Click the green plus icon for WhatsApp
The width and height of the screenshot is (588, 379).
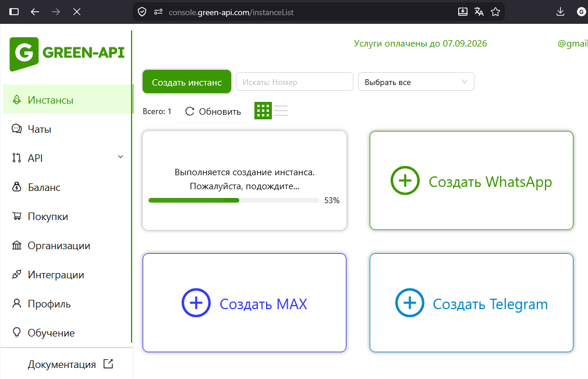click(x=405, y=180)
